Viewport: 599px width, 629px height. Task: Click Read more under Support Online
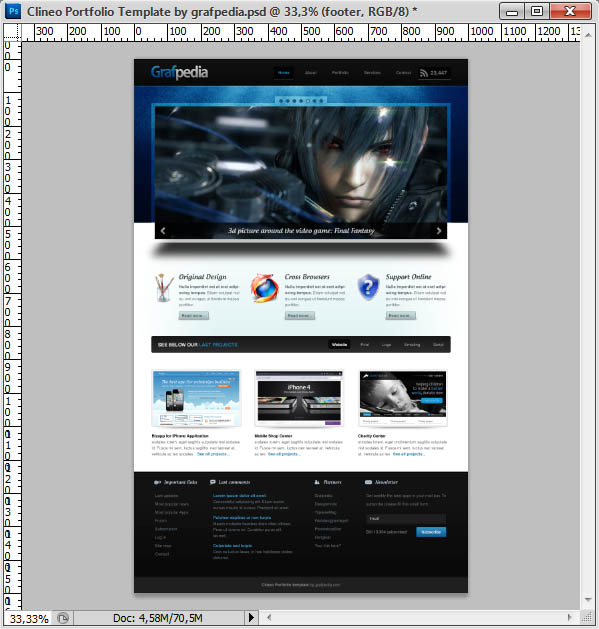pyautogui.click(x=401, y=316)
